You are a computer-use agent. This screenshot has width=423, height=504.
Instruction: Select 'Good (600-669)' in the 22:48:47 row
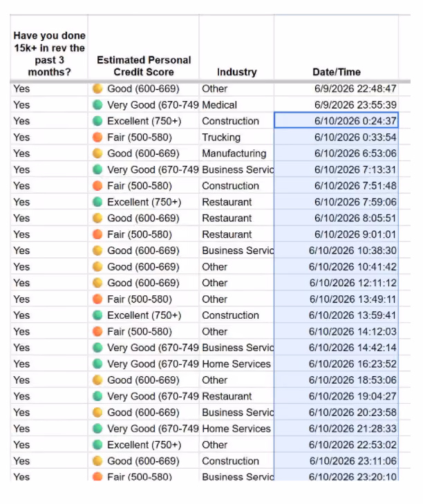point(143,88)
